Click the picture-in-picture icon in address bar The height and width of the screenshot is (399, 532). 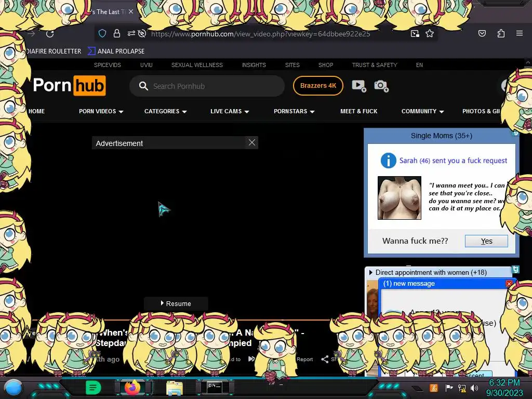tap(415, 33)
